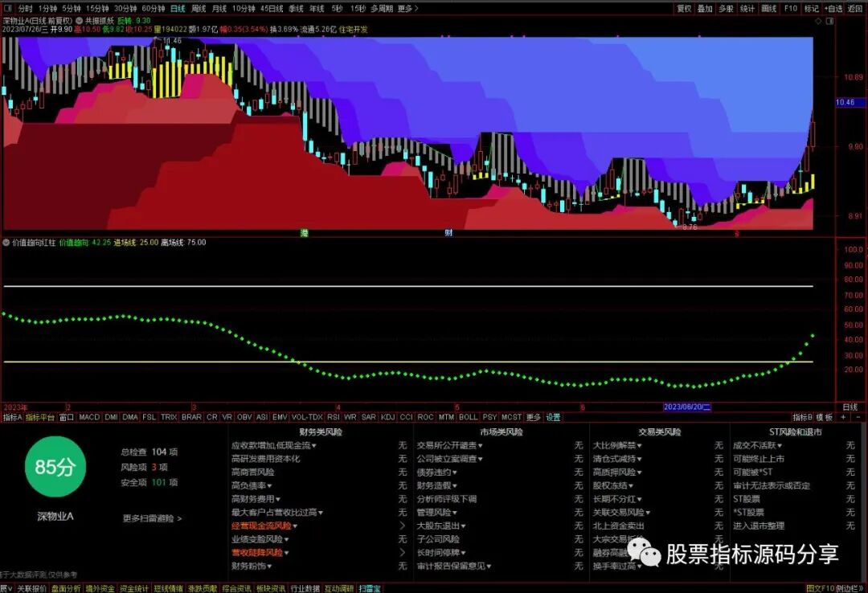Screen dimensions: 868x593
Task: Click the 标记 mark button
Action: (x=812, y=8)
